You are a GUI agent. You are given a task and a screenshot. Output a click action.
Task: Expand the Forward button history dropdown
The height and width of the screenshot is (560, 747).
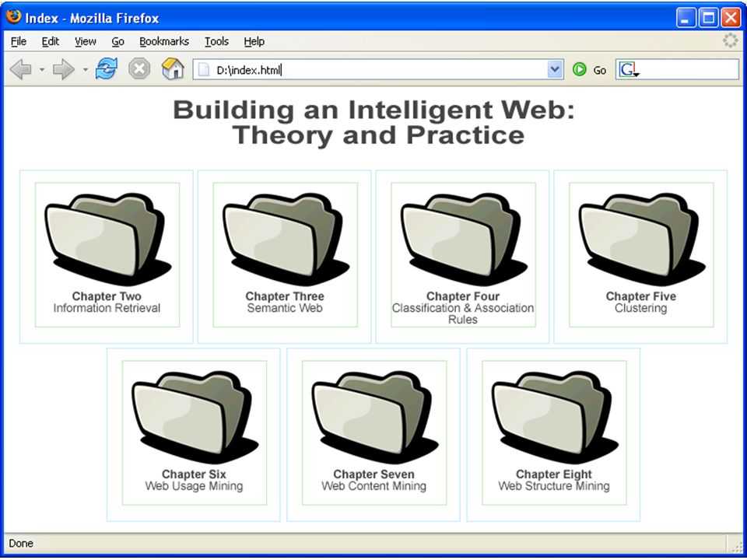[x=86, y=70]
